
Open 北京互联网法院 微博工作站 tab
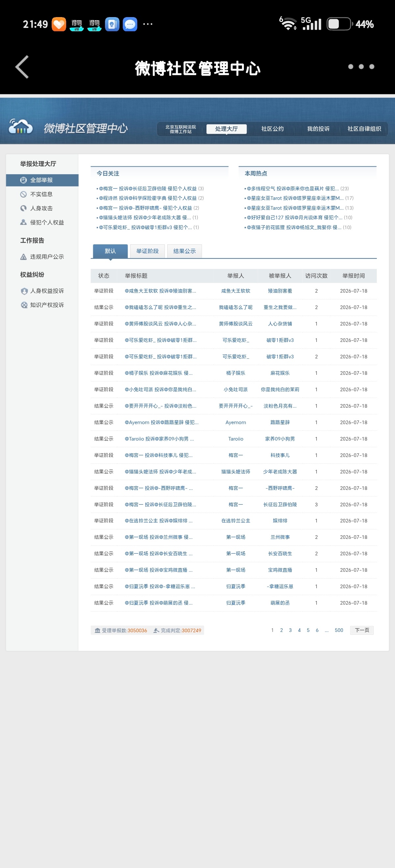pos(180,130)
